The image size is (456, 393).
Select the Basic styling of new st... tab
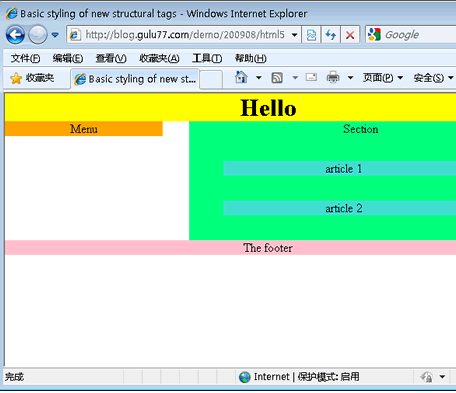coord(135,79)
